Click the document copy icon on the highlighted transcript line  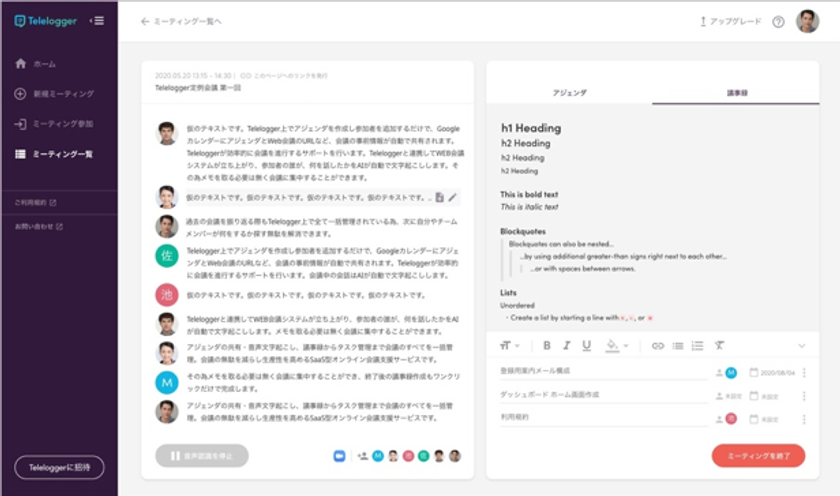pos(439,197)
